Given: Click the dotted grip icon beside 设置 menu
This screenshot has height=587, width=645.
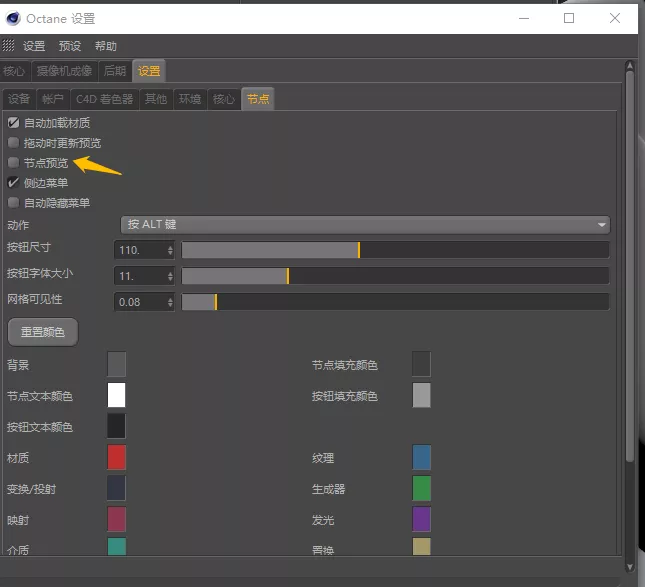Looking at the screenshot, I should 8,45.
